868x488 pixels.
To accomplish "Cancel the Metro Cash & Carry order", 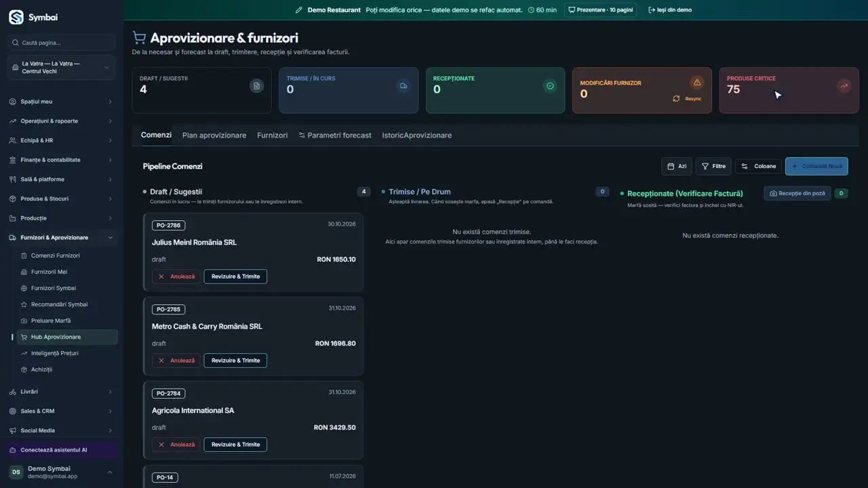I will (x=176, y=361).
